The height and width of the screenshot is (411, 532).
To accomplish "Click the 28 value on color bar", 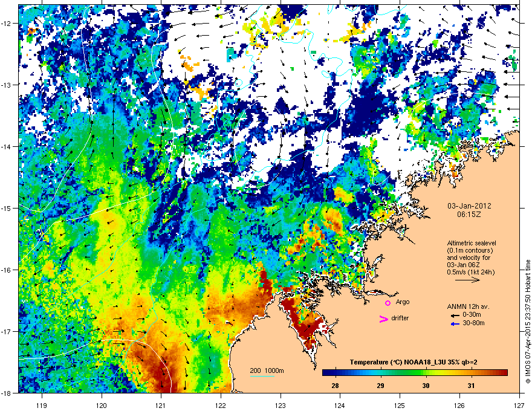I will click(335, 385).
